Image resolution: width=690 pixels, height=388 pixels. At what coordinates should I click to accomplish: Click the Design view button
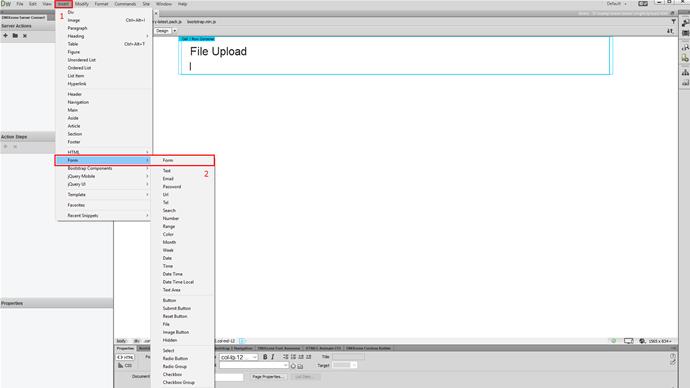click(x=162, y=31)
